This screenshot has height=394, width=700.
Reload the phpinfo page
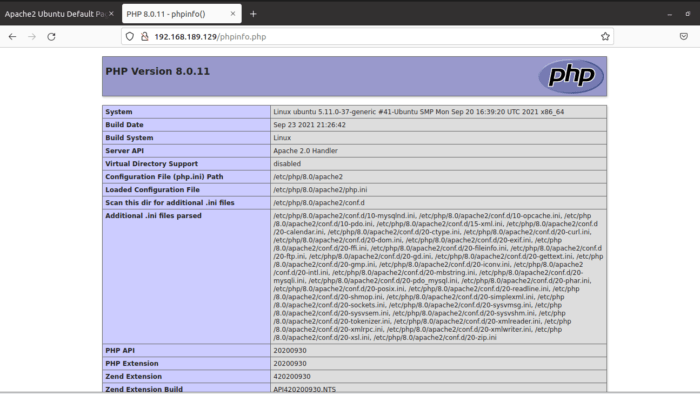pos(51,37)
